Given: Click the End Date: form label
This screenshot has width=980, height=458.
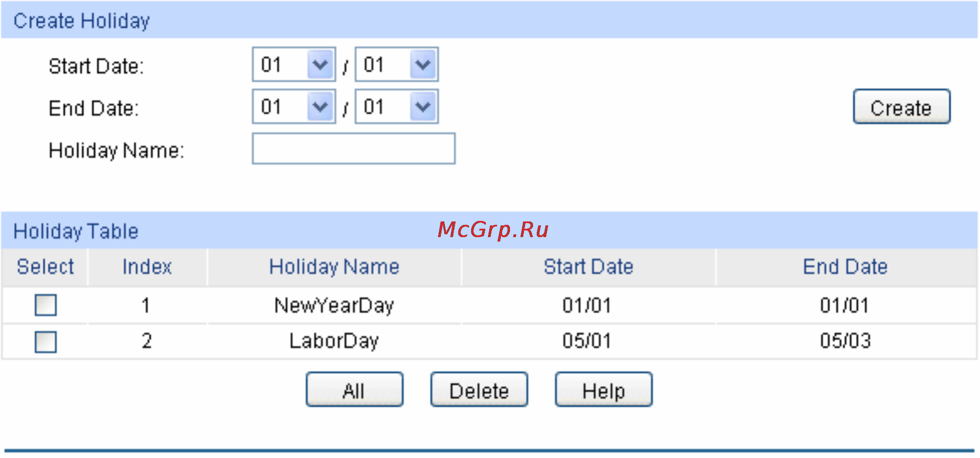Looking at the screenshot, I should click(93, 108).
